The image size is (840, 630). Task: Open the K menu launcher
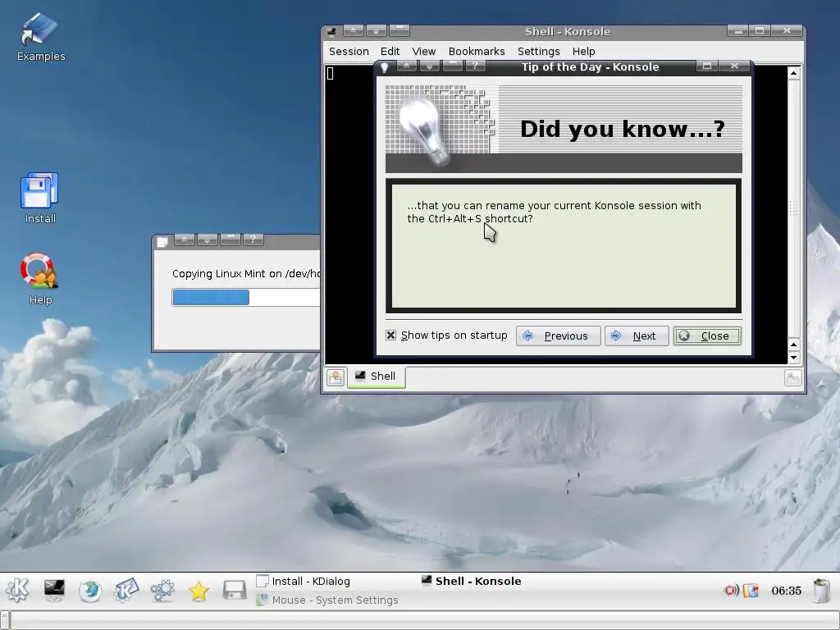[17, 590]
